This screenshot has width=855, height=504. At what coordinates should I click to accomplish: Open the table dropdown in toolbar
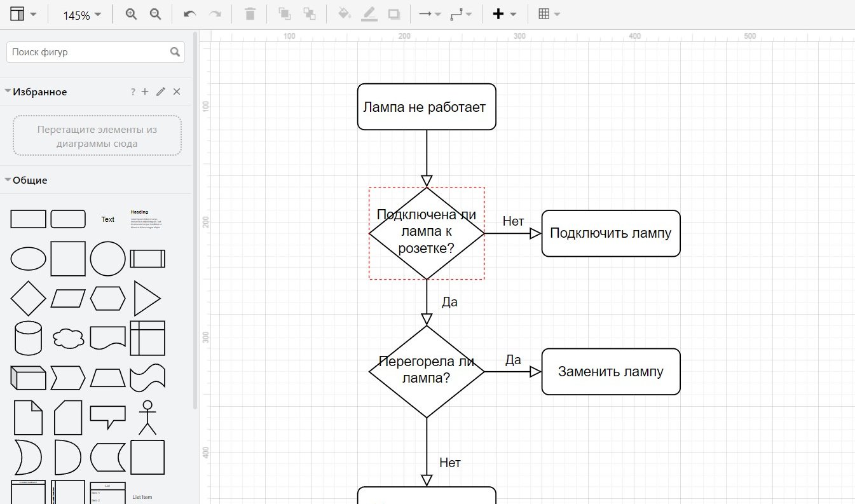point(549,14)
